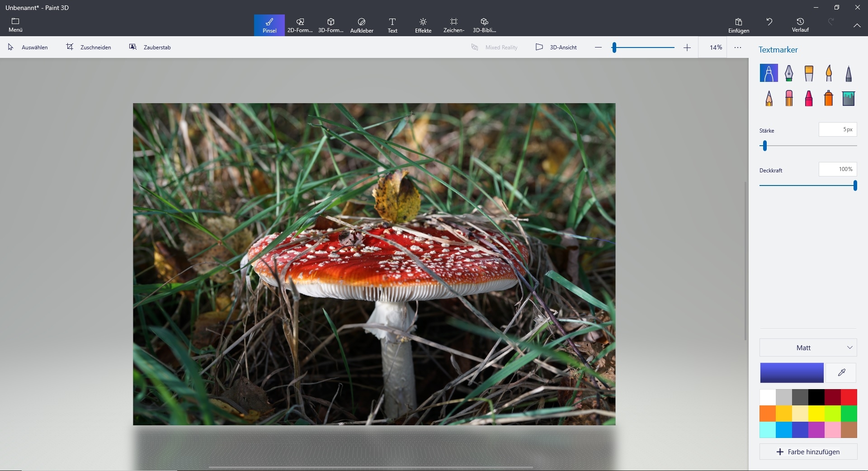Screen dimensions: 868x471
Task: Open the 2D-Formen tab
Action: tap(300, 25)
